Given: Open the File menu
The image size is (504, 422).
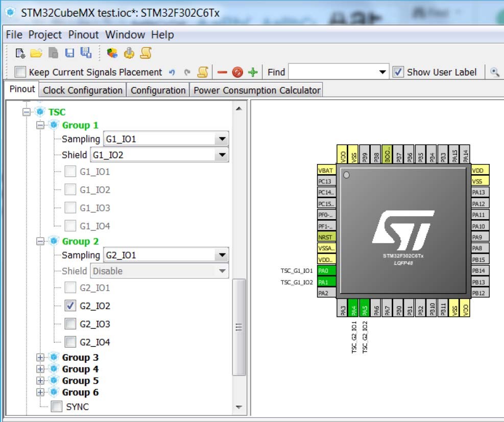Looking at the screenshot, I should (x=14, y=34).
